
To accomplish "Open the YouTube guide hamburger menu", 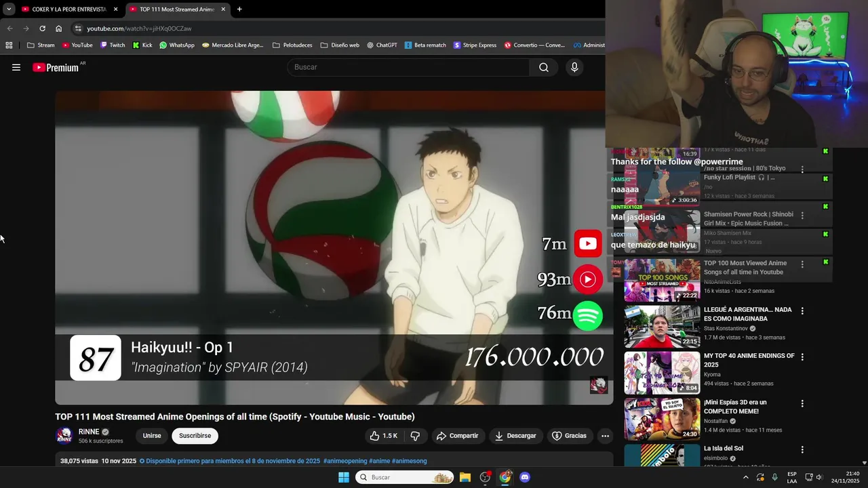I will (x=16, y=67).
